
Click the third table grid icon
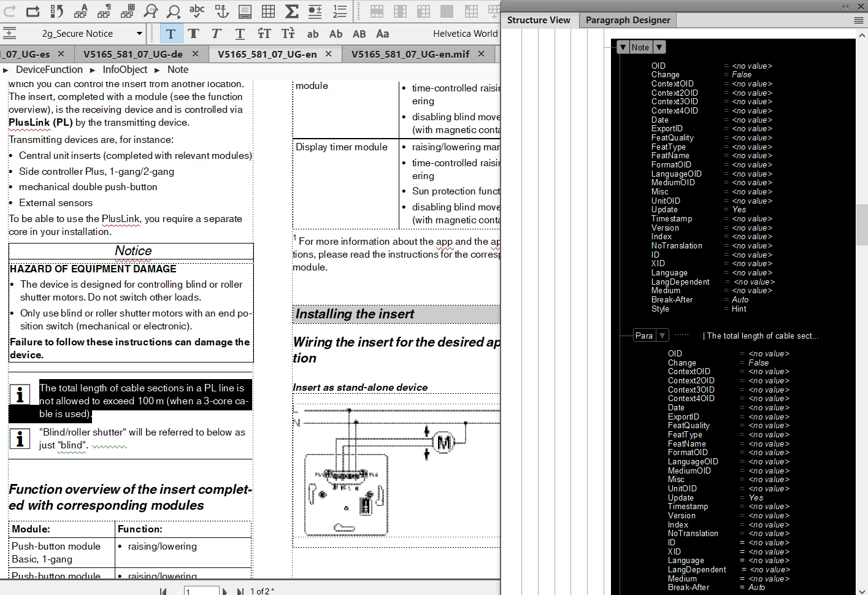(424, 10)
